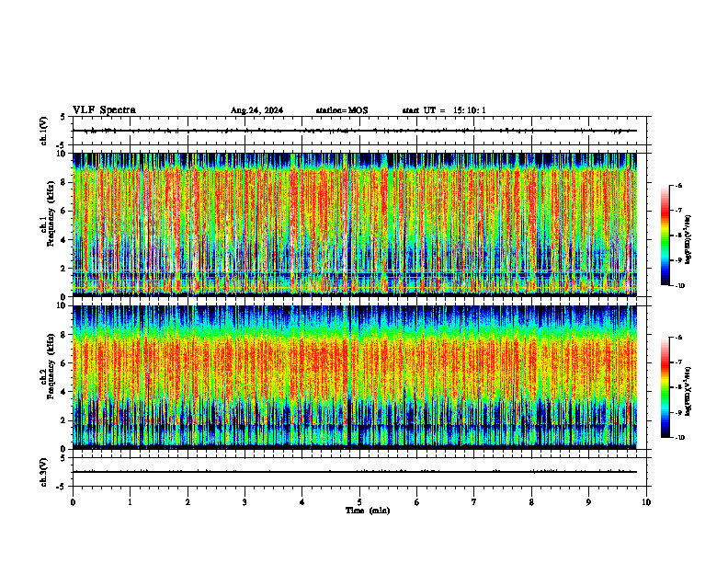This screenshot has width=728, height=563.
Task: Click time axis tick label "7"
Action: click(x=474, y=502)
